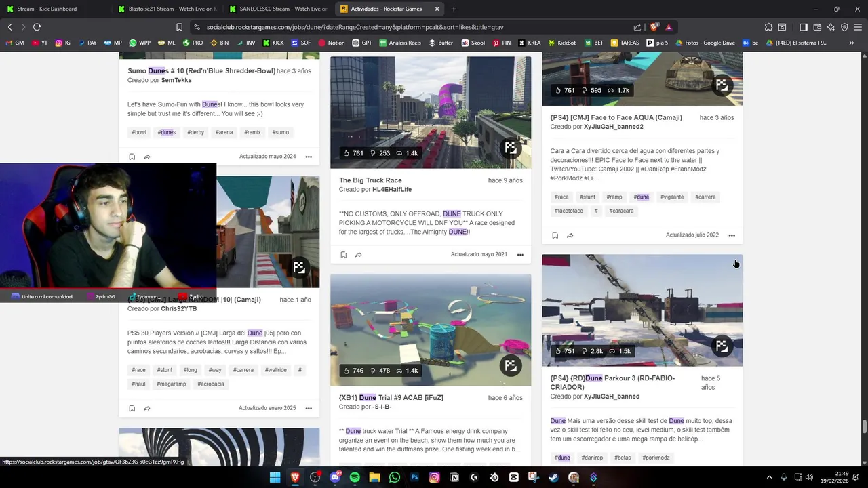Viewport: 868px width, 488px height.
Task: Select the #arena tag
Action: (224, 132)
